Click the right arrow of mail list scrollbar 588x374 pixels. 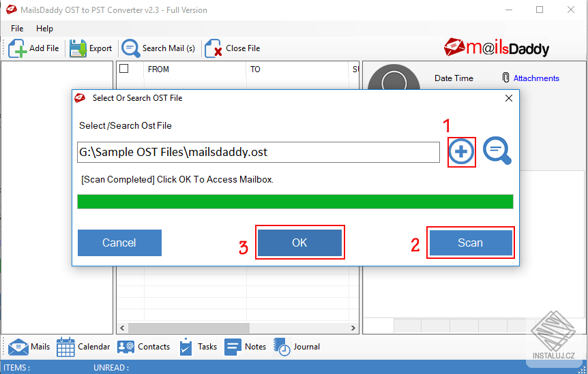tap(353, 328)
